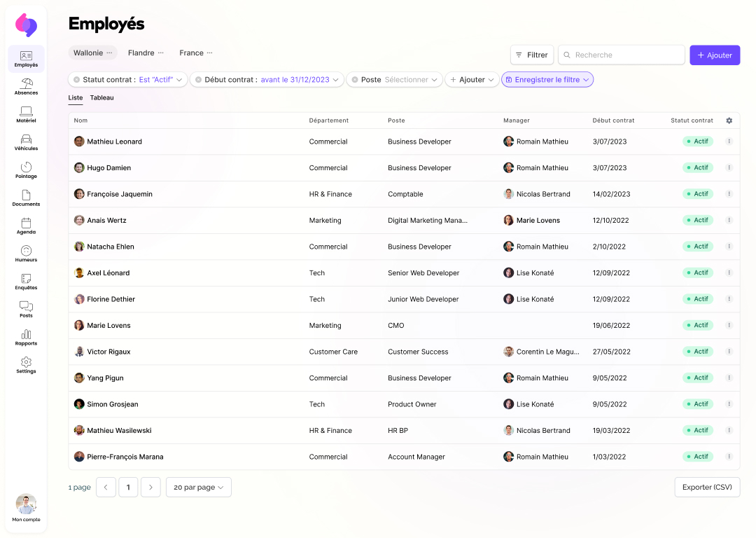
Task: Remove the Statut contrat filter
Action: pos(76,80)
